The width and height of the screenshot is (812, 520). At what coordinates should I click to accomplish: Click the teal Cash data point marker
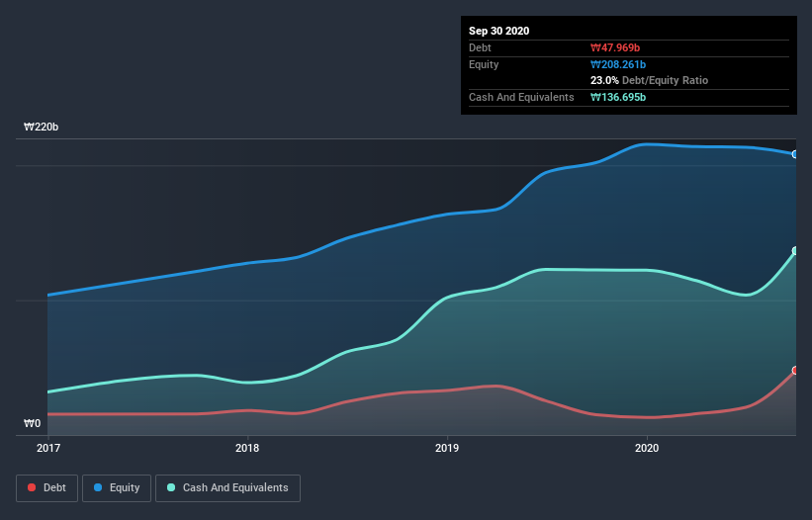point(795,251)
